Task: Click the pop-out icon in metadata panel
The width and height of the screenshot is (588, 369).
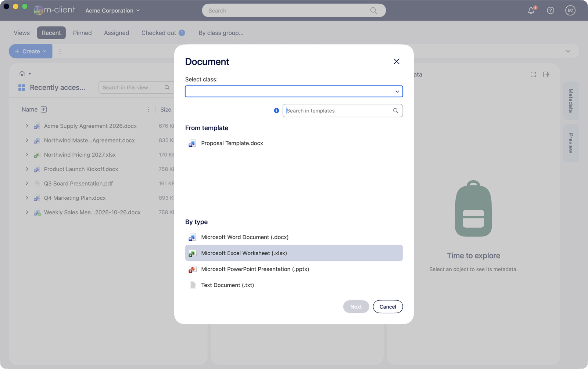Action: [x=546, y=75]
